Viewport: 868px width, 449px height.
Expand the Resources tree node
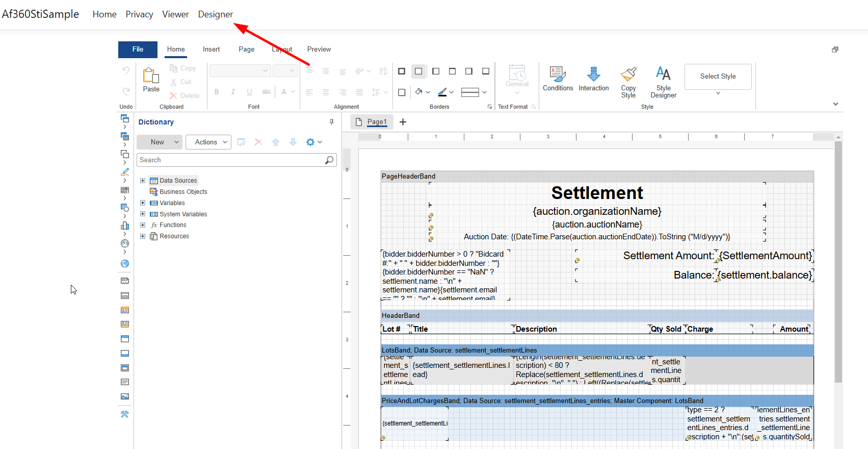click(x=143, y=236)
